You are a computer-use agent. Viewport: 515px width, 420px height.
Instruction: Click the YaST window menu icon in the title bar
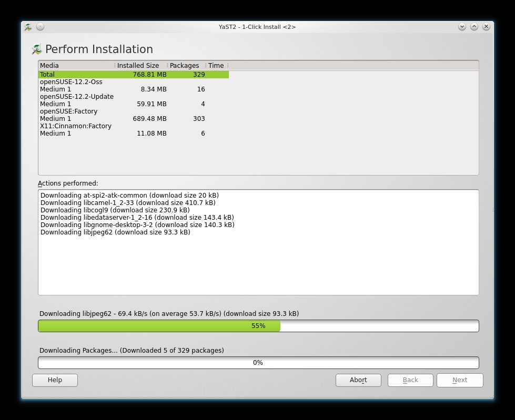[28, 27]
